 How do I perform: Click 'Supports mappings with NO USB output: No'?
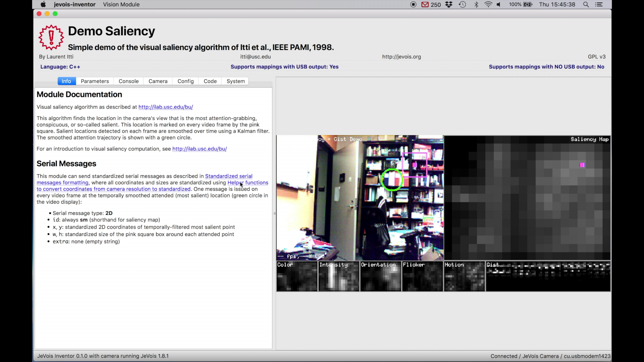pyautogui.click(x=546, y=67)
